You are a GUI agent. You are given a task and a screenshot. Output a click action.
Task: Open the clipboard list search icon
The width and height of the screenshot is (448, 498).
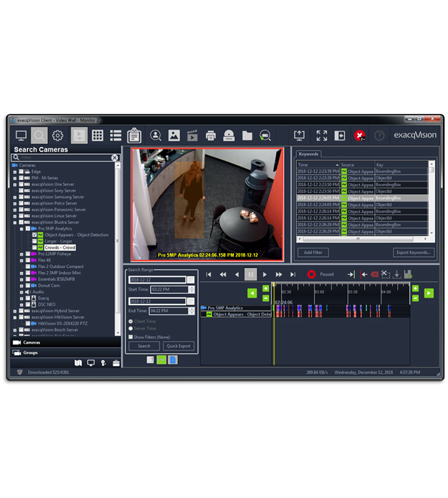(134, 135)
